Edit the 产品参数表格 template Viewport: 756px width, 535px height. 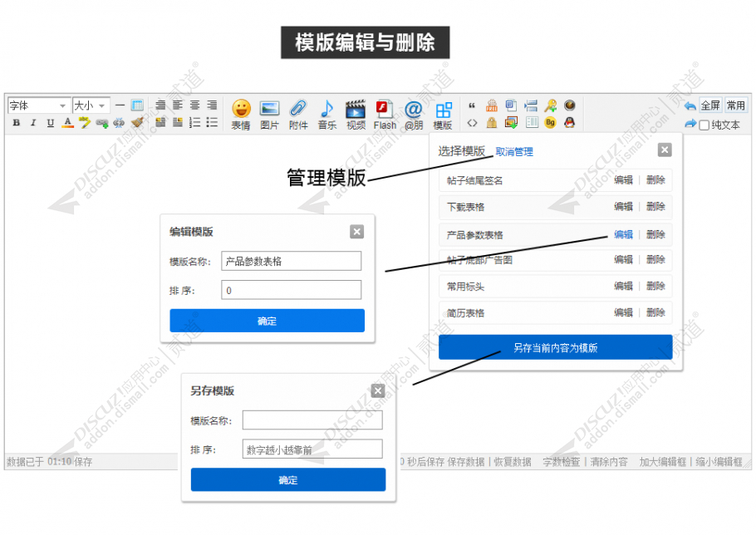pos(623,234)
